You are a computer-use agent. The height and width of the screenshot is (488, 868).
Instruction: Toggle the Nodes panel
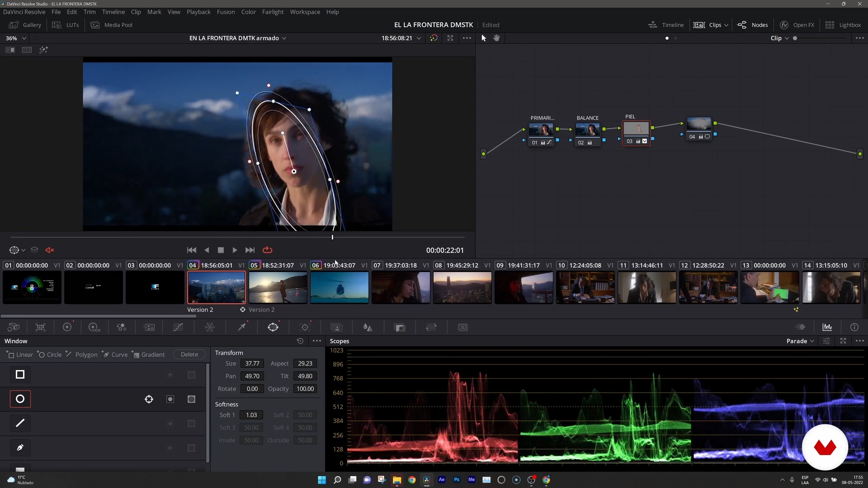click(x=753, y=25)
